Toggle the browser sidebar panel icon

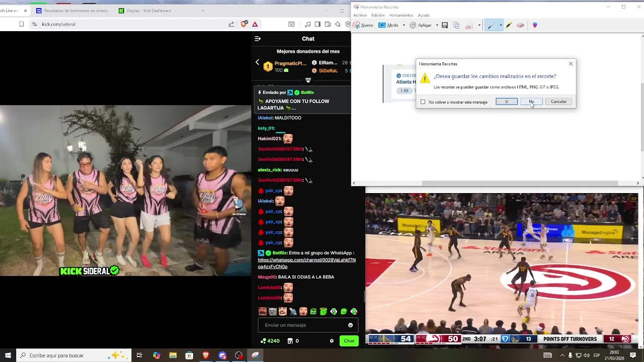click(317, 24)
